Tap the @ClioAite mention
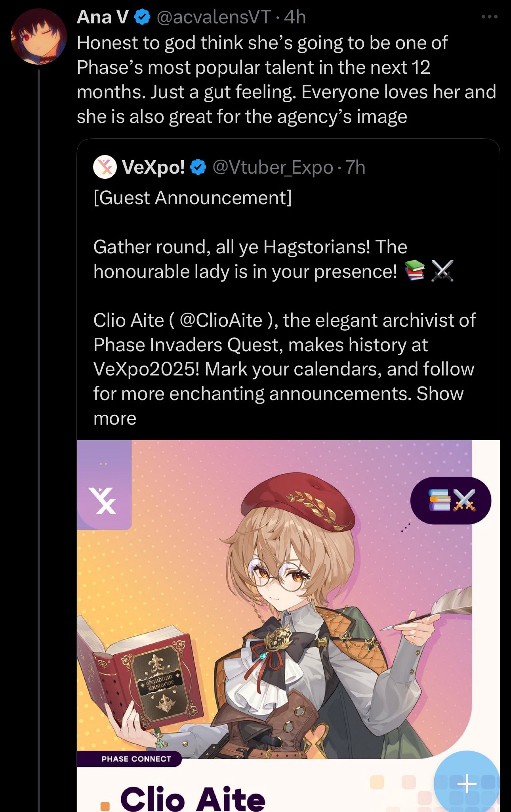511x812 pixels. pos(221,320)
